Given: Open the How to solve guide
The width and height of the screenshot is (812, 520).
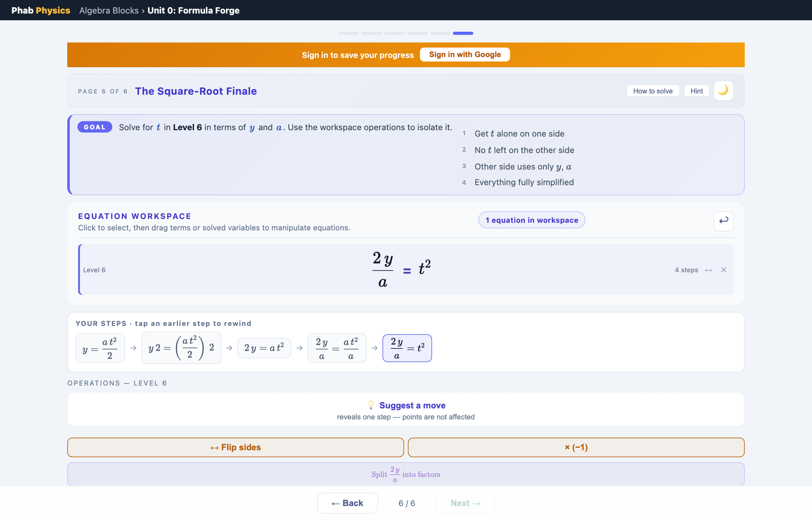Looking at the screenshot, I should (x=653, y=91).
